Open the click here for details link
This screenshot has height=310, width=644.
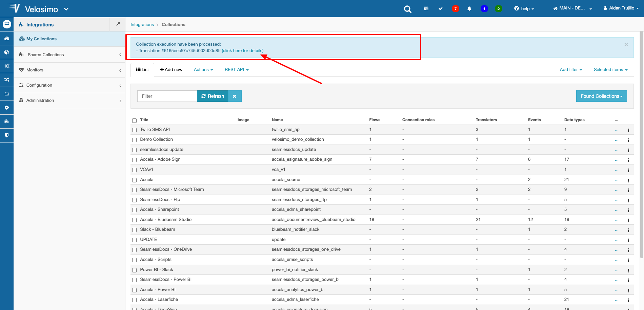coord(243,51)
